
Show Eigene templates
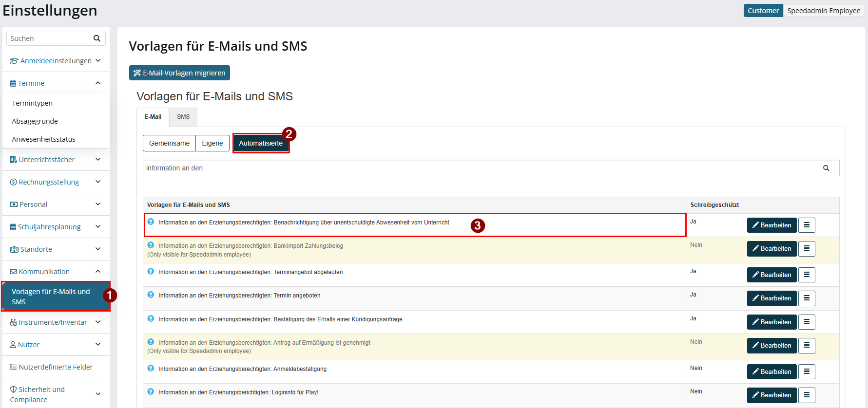coord(212,143)
